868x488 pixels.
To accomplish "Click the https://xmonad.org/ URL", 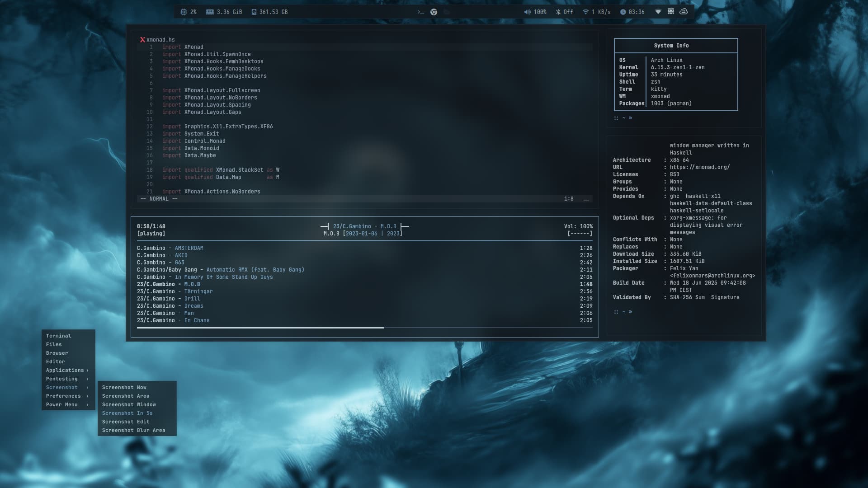I will [x=699, y=167].
